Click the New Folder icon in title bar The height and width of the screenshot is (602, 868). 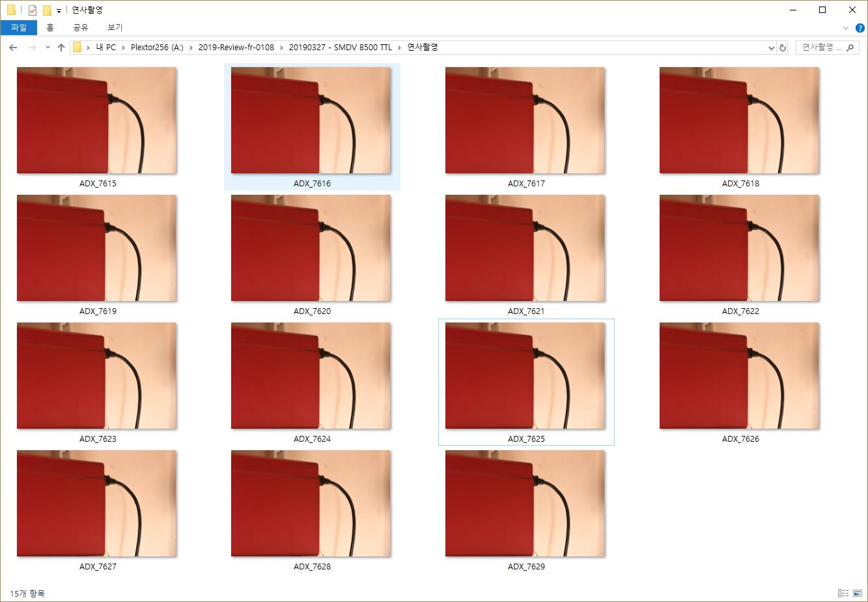click(x=47, y=10)
